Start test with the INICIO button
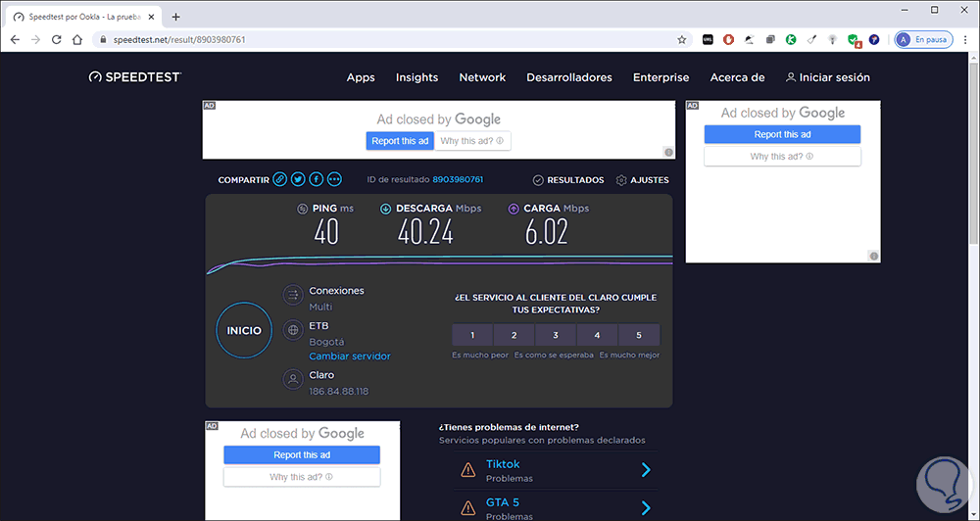 click(244, 330)
